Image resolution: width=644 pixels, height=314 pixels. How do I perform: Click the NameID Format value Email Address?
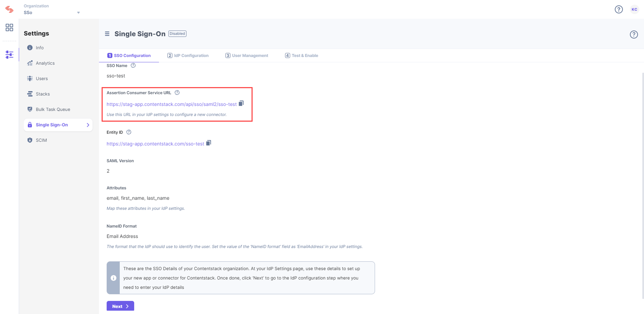(122, 236)
